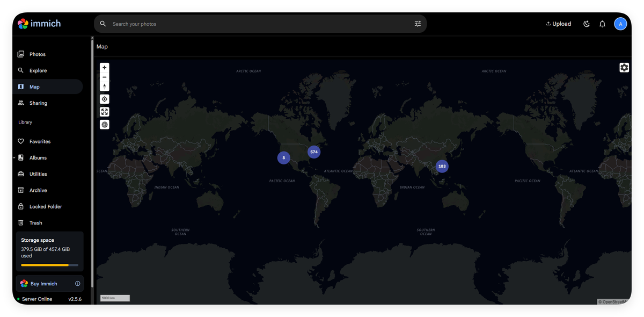Open the 8 photo cluster marker

(x=284, y=158)
